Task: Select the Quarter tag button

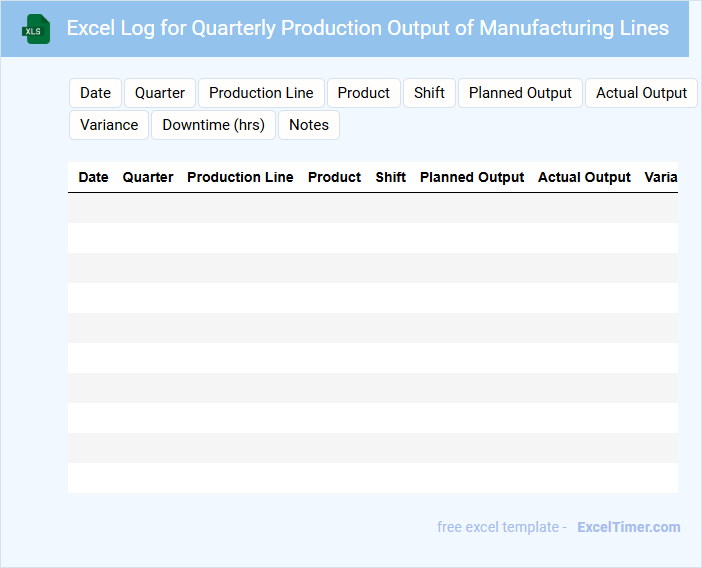Action: (160, 93)
